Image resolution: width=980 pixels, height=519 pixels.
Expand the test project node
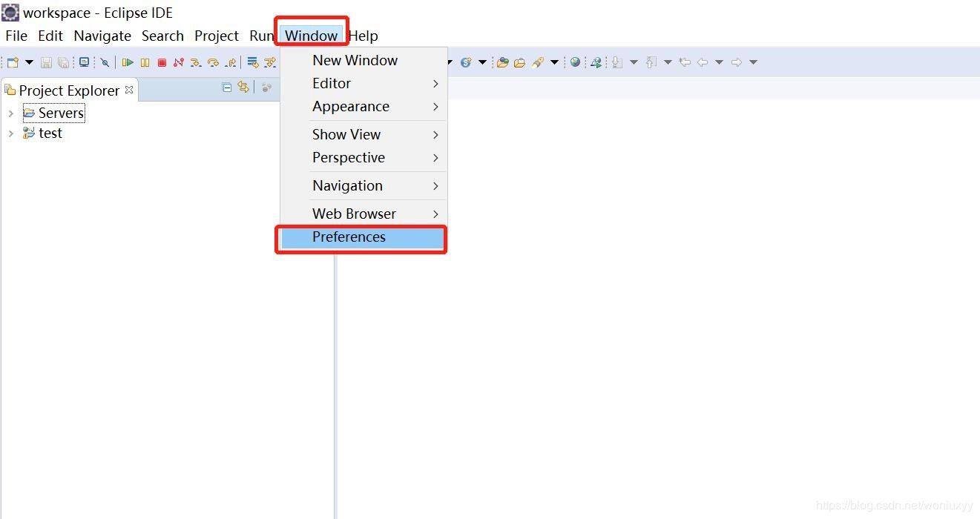(11, 133)
